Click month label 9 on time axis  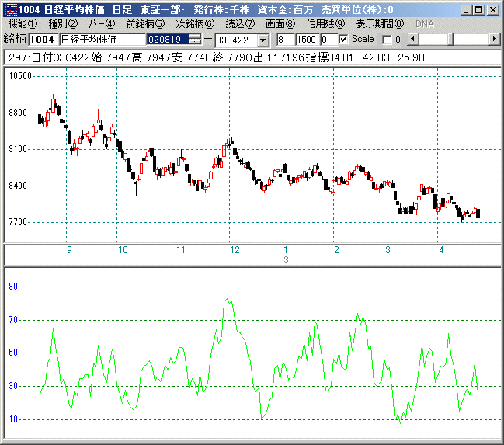(69, 250)
